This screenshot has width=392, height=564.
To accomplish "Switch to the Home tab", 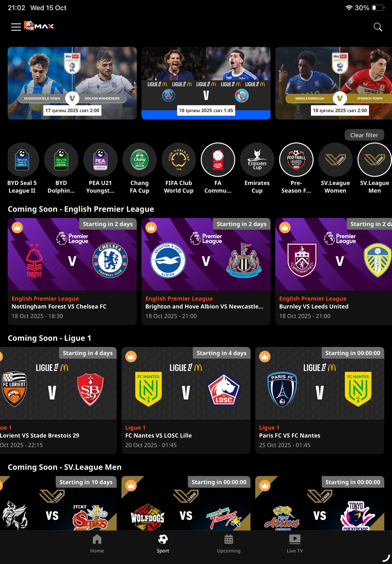I will point(97,544).
